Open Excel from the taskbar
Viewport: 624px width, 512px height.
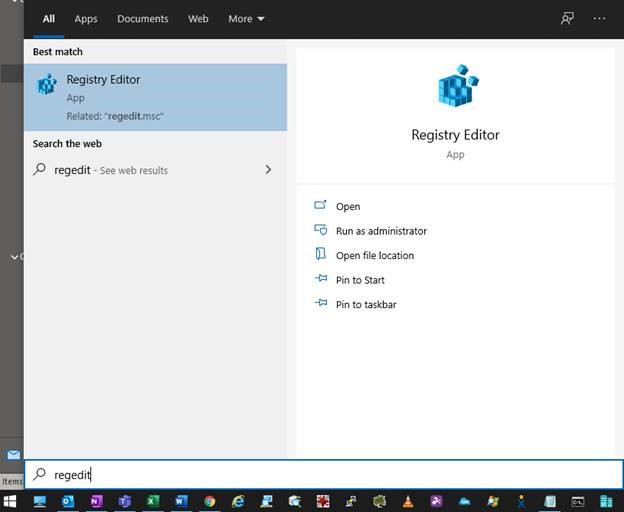[153, 502]
